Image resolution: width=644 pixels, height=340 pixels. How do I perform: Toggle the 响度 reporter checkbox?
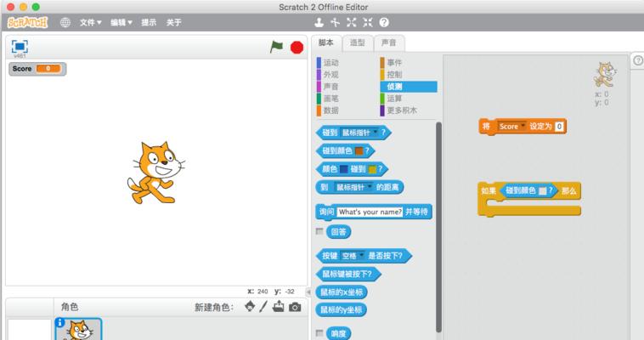pos(319,333)
